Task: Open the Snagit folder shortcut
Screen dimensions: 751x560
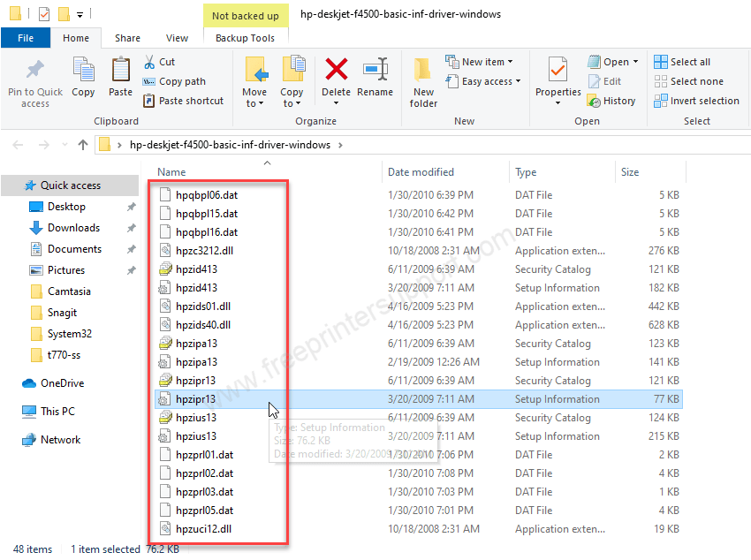Action: tap(62, 313)
